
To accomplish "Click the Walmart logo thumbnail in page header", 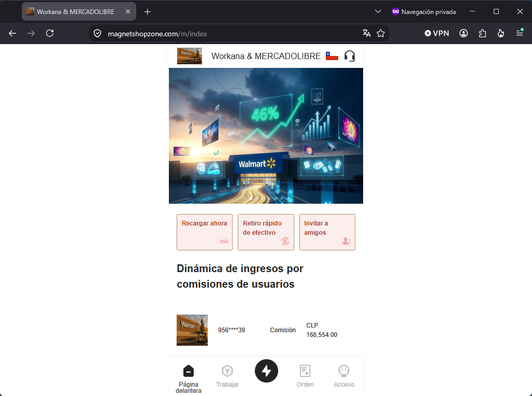I will pyautogui.click(x=189, y=56).
